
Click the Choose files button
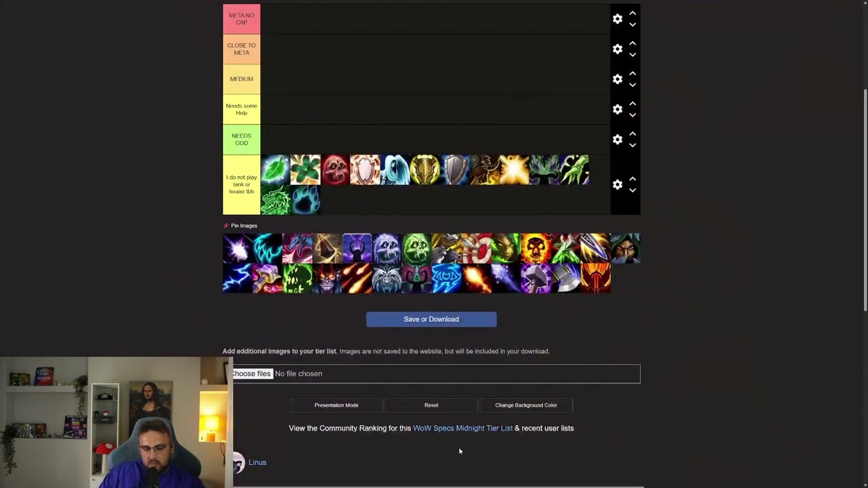coord(252,373)
